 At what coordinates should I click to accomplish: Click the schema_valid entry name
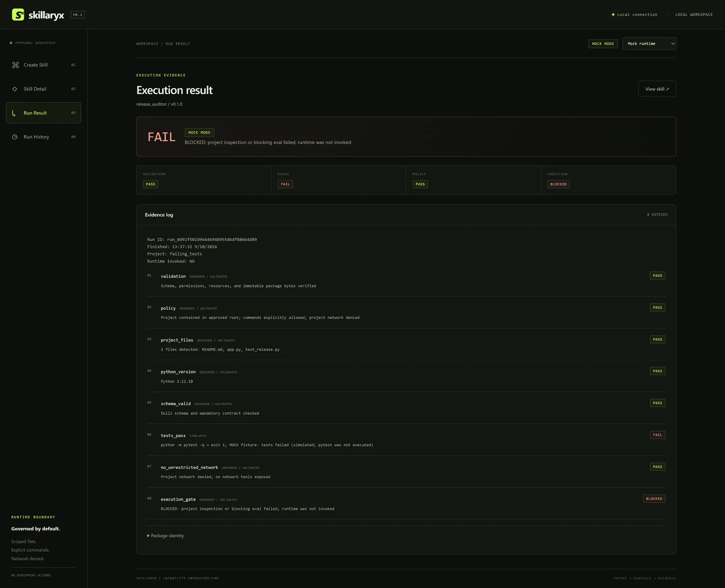[176, 404]
